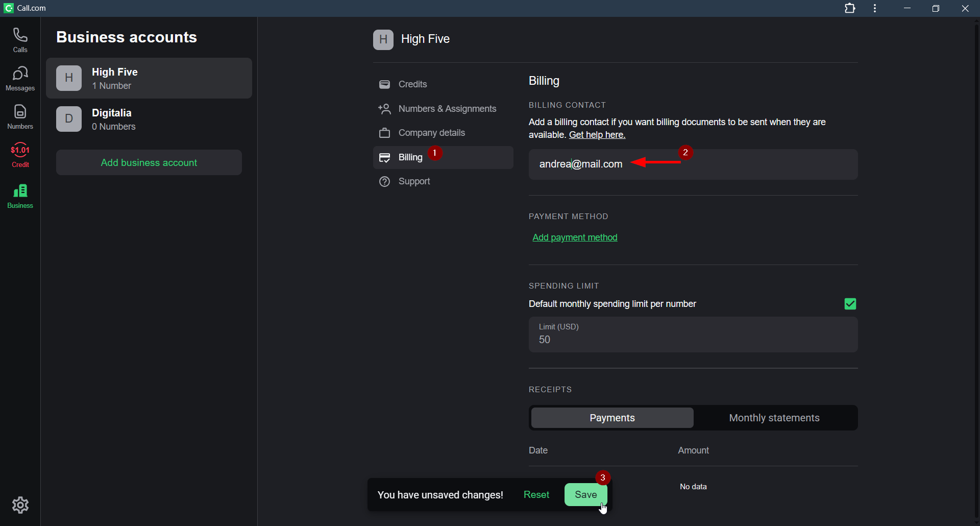The width and height of the screenshot is (980, 526).
Task: Open the Calls section in sidebar
Action: pos(20,40)
